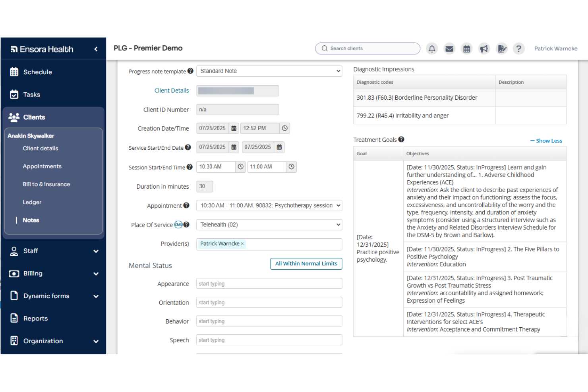This screenshot has width=588, height=392.
Task: Focus the Search clients field
Action: 367,48
